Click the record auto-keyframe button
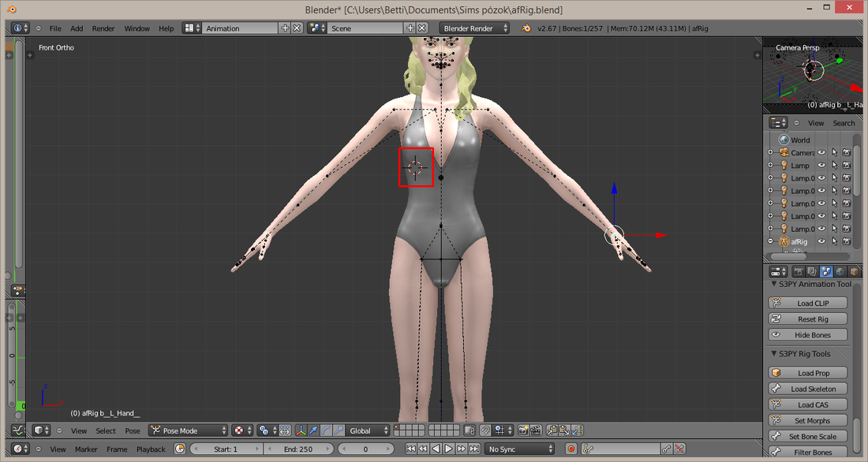The width and height of the screenshot is (868, 462). 571,449
